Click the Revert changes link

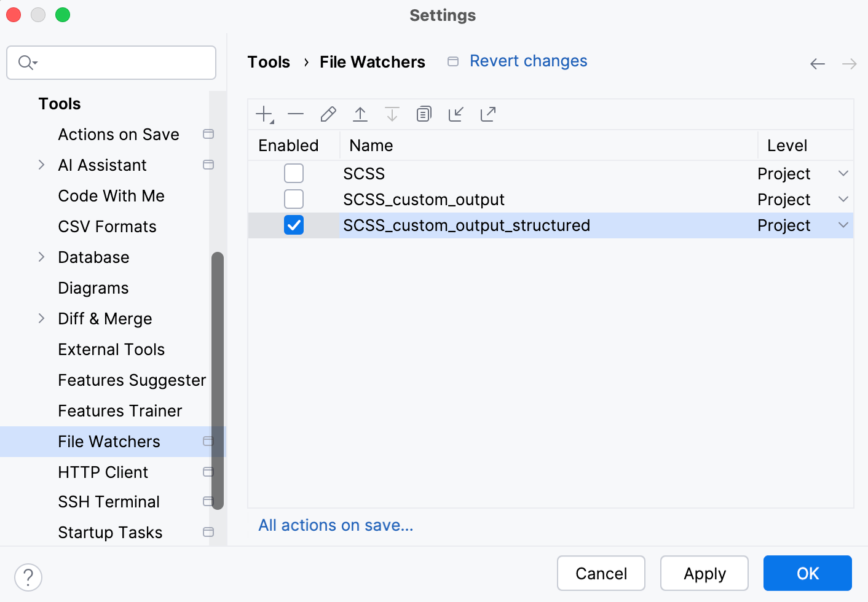[x=528, y=61]
